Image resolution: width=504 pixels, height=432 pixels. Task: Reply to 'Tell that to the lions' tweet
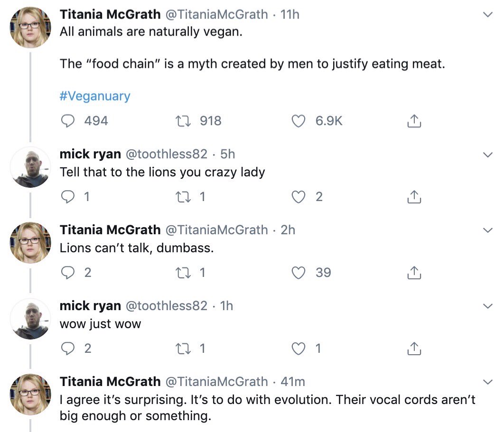[x=69, y=197]
